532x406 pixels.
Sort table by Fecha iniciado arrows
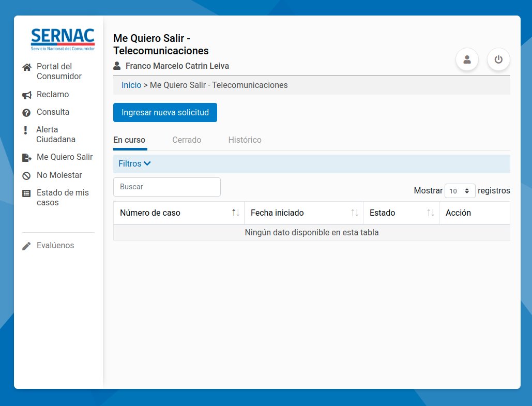355,213
